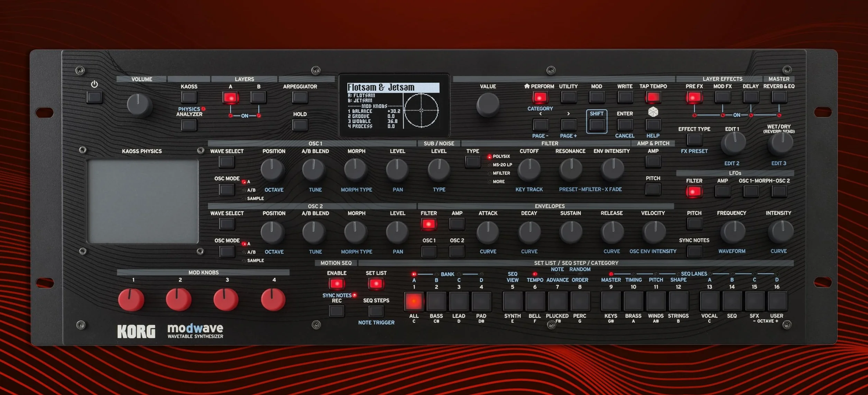Screen dimensions: 868x395
Task: Toggle the Hold button
Action: coord(300,125)
